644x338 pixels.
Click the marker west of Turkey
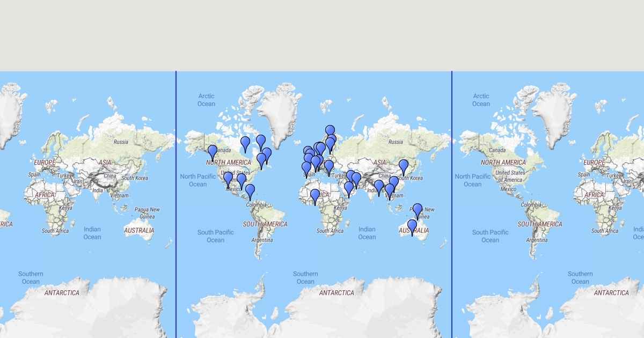coord(329,166)
